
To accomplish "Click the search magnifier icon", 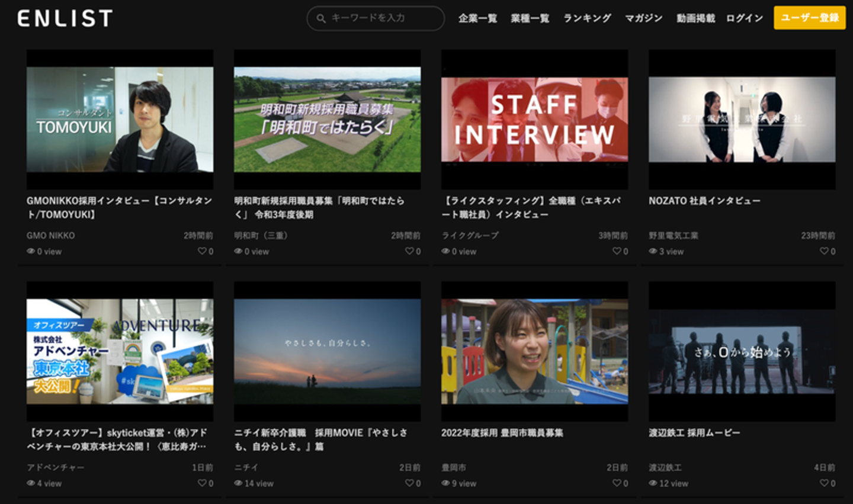I will coord(321,18).
